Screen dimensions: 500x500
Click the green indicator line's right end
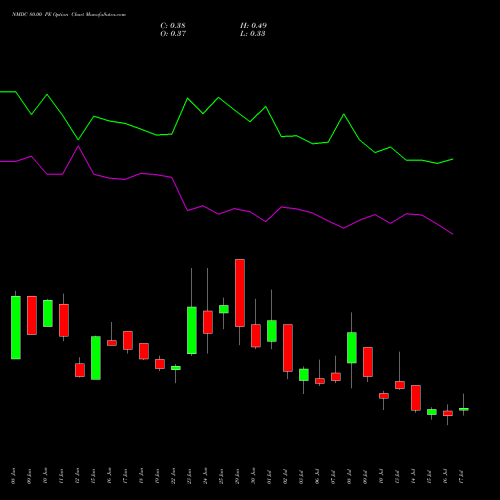453,159
